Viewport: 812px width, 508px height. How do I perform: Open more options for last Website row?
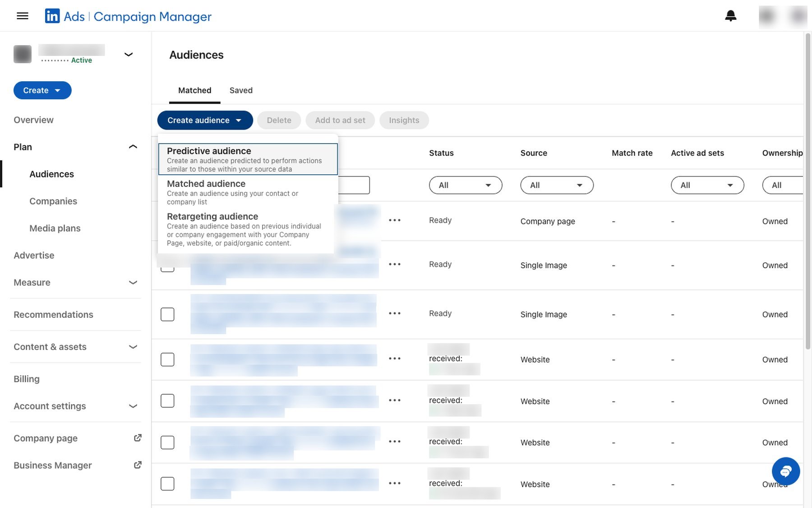(x=395, y=483)
